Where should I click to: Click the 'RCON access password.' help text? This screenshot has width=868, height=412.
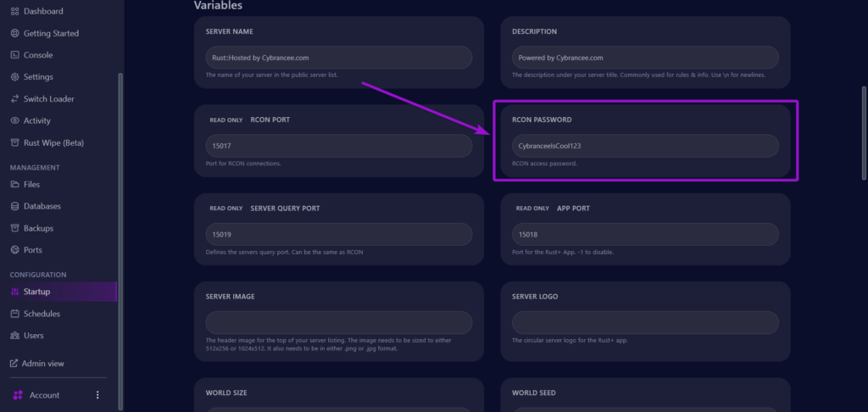pyautogui.click(x=544, y=164)
